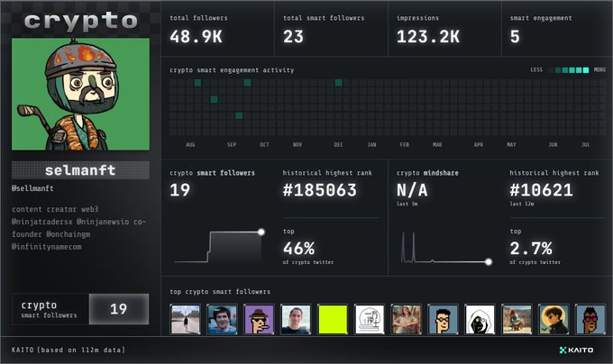
Task: Open the selmanft profile avatar image
Action: (x=80, y=94)
